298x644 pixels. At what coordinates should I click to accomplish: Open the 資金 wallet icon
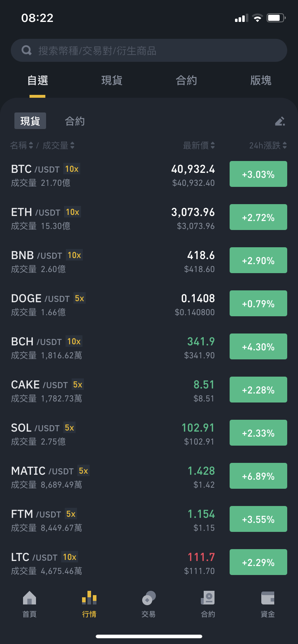point(268,598)
